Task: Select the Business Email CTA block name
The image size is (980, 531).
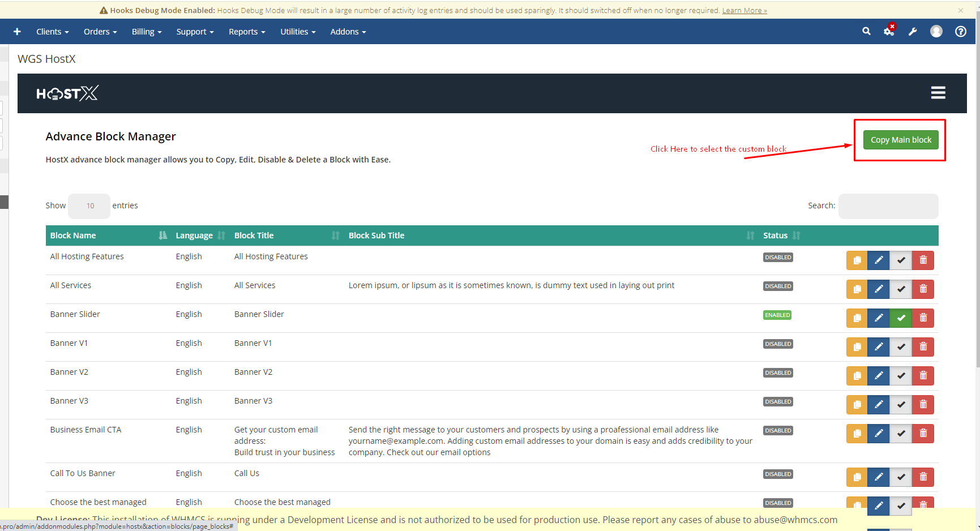Action: coord(85,430)
